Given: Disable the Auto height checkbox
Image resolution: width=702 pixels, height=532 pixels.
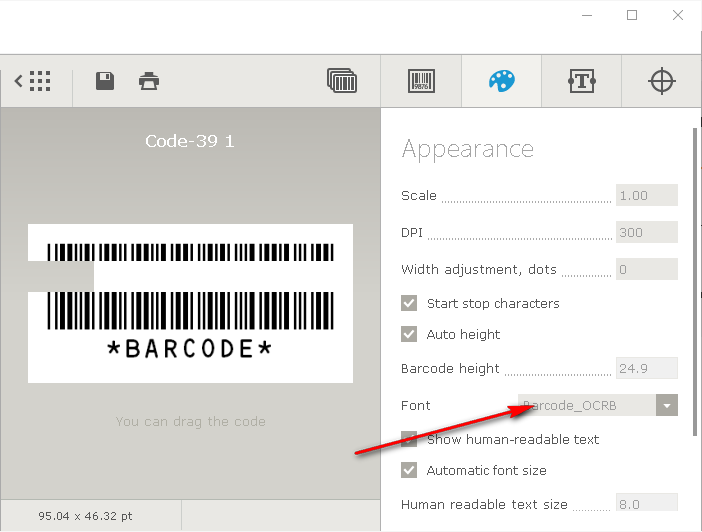Looking at the screenshot, I should pyautogui.click(x=409, y=334).
